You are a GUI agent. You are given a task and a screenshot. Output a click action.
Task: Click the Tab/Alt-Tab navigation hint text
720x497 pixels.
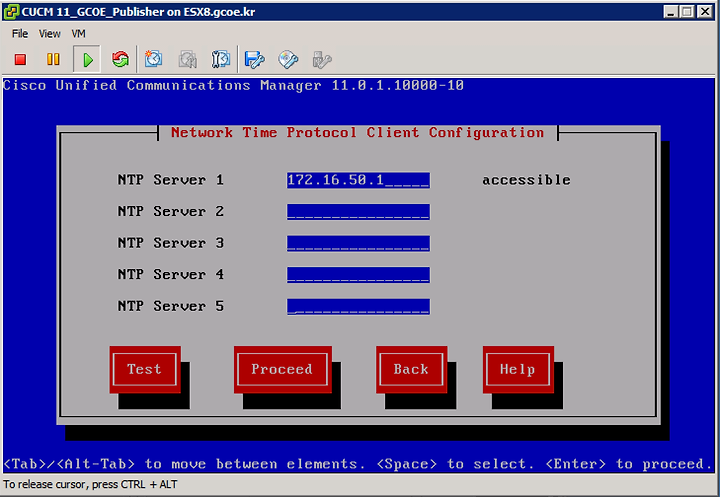[358, 464]
